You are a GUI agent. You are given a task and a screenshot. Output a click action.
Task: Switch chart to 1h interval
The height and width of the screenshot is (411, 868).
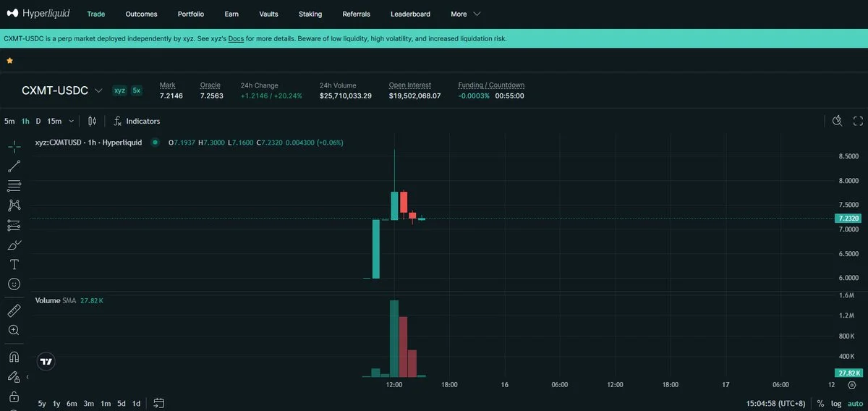pos(25,121)
